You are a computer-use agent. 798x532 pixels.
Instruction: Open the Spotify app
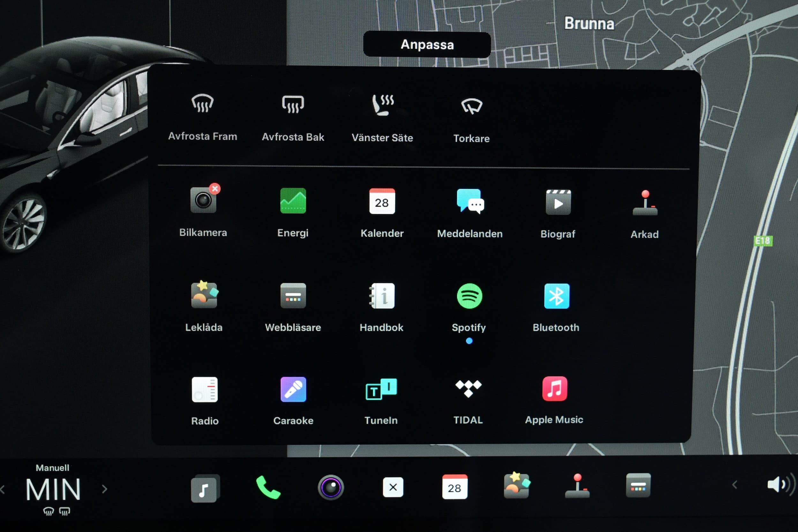point(469,296)
